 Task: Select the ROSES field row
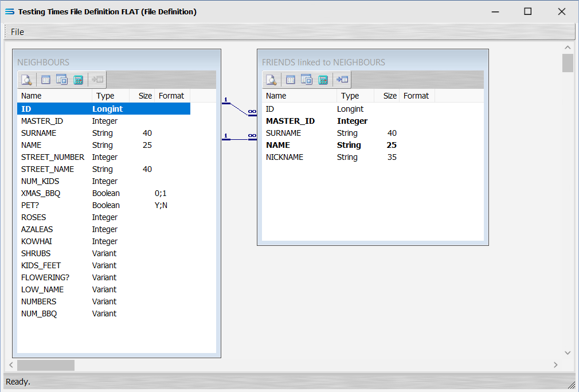tap(104, 217)
